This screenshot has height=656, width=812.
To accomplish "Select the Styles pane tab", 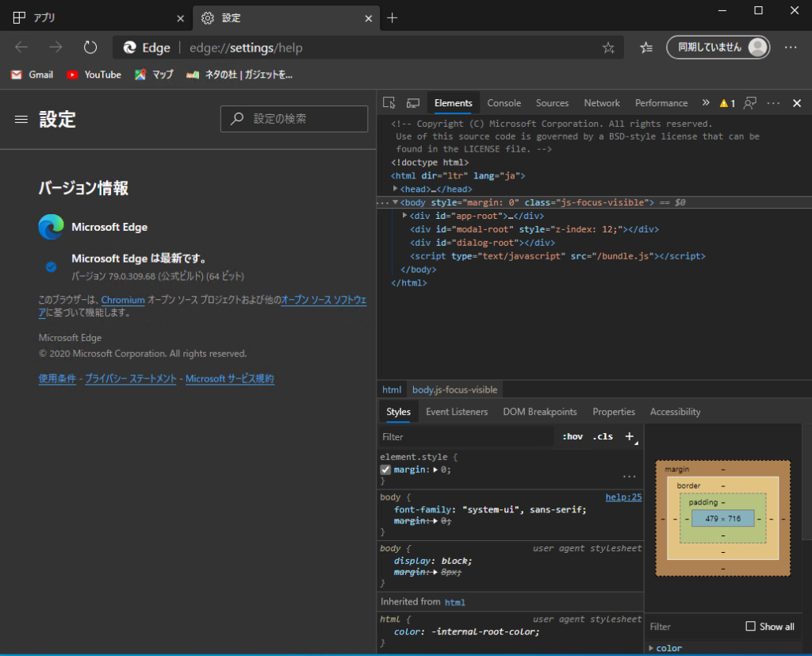I will click(398, 412).
